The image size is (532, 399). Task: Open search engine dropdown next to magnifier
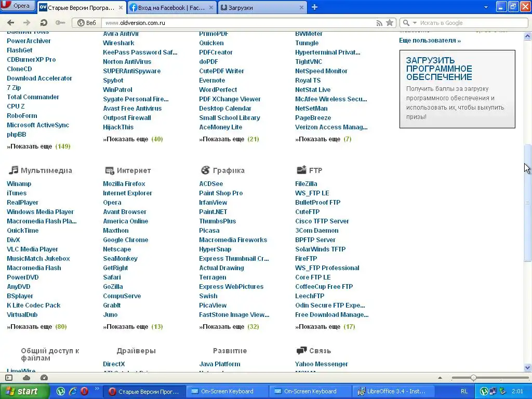[415, 23]
